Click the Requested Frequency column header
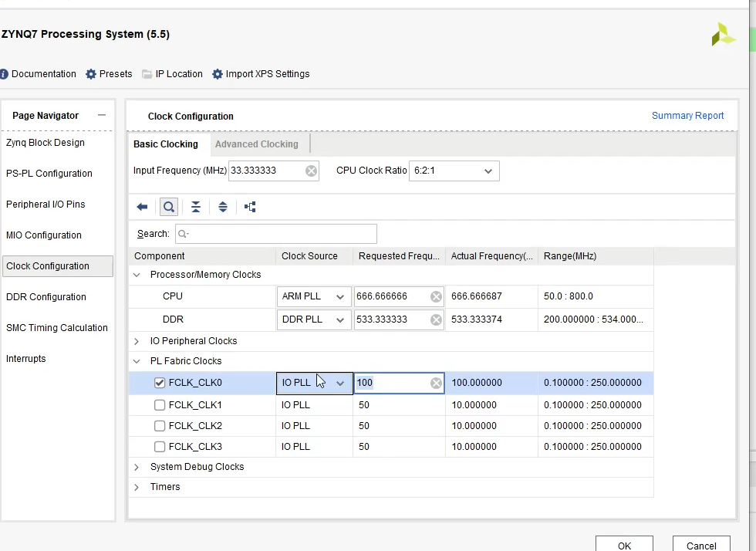This screenshot has width=756, height=551. pyautogui.click(x=400, y=256)
